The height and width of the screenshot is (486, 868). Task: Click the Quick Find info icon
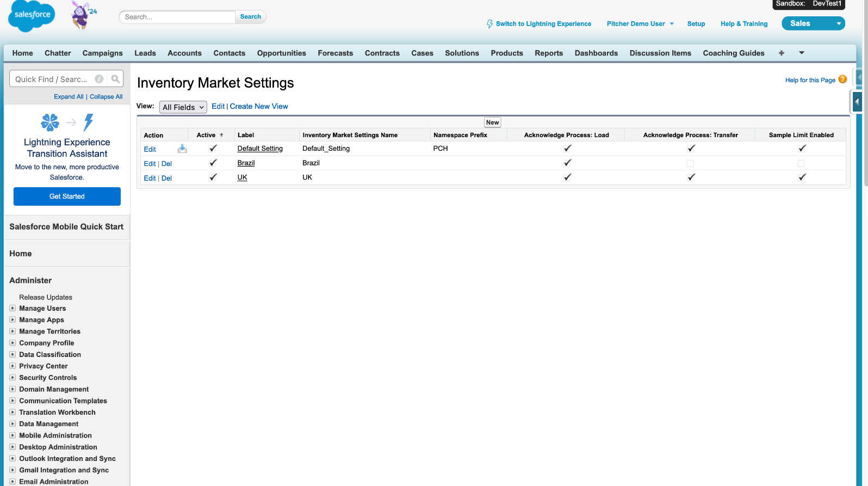(x=99, y=79)
